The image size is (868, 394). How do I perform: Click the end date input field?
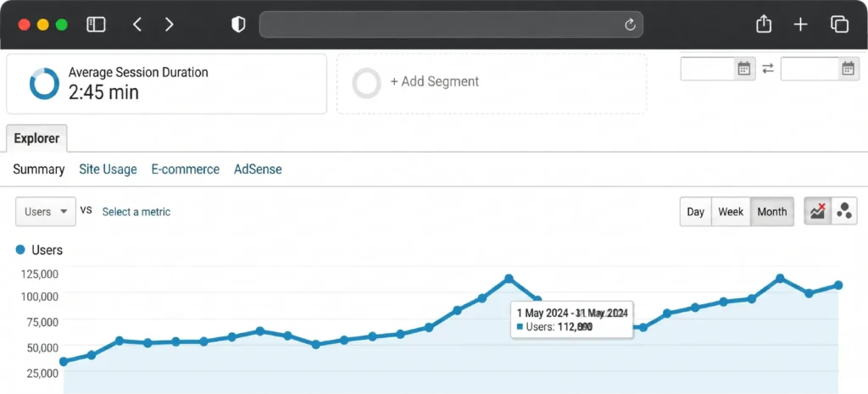(810, 69)
